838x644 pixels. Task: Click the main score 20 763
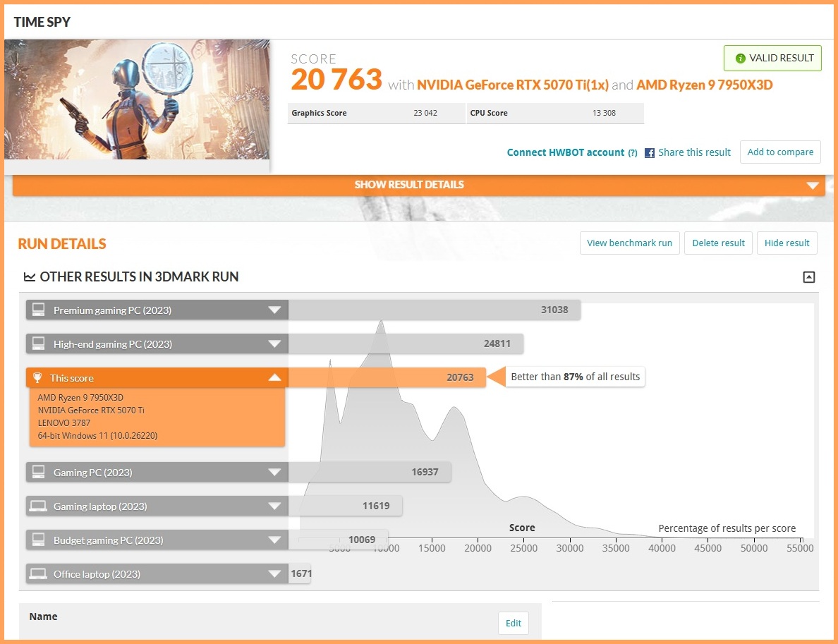[336, 80]
